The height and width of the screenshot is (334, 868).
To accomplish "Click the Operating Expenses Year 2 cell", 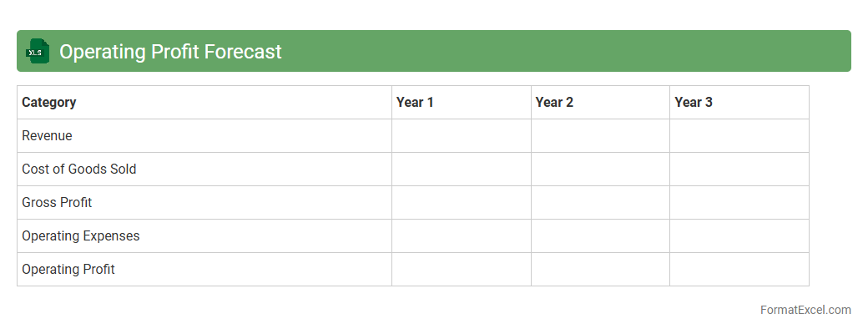I will point(600,236).
